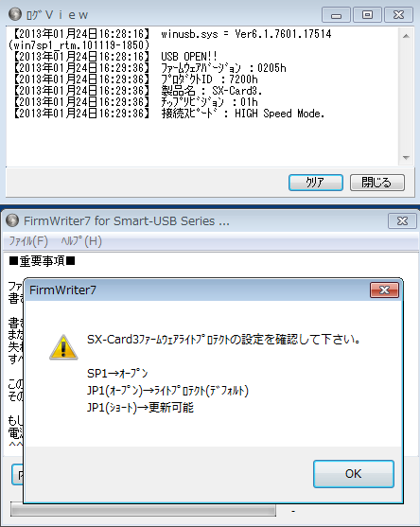
Task: Click OK in the FirmWriter7 warning dialog
Action: tap(354, 474)
